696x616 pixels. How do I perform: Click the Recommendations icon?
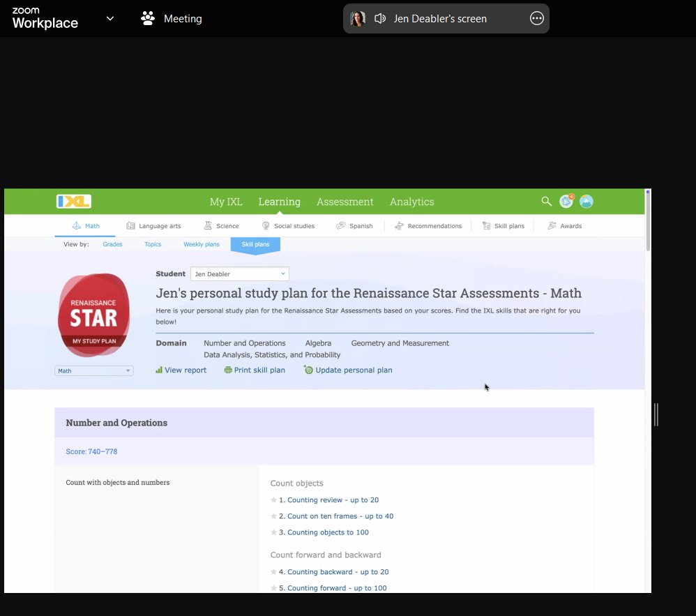click(x=399, y=225)
